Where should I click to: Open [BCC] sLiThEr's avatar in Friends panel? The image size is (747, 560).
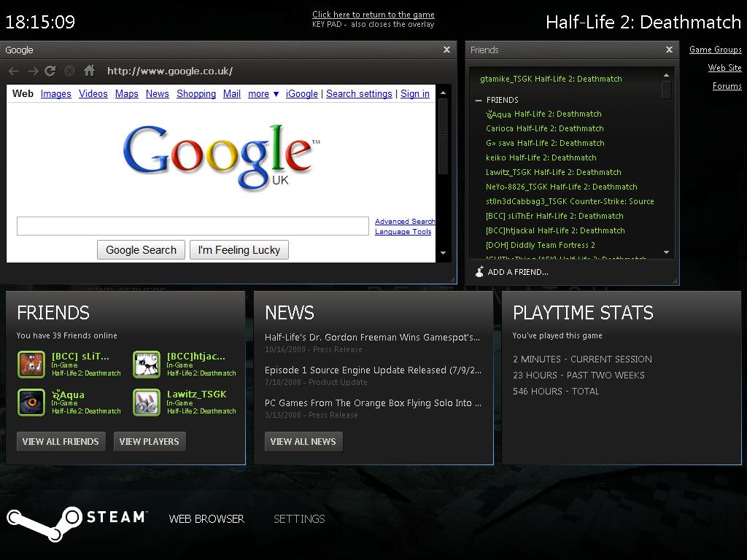point(31,365)
